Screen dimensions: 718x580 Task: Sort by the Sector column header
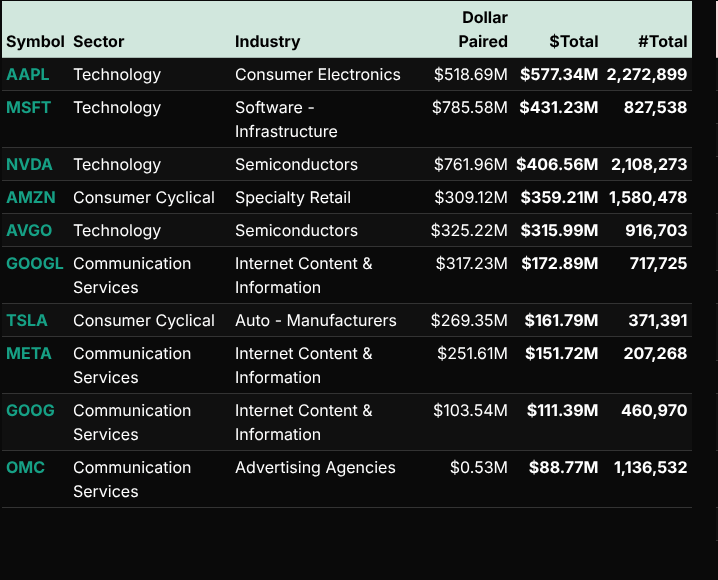tap(98, 42)
